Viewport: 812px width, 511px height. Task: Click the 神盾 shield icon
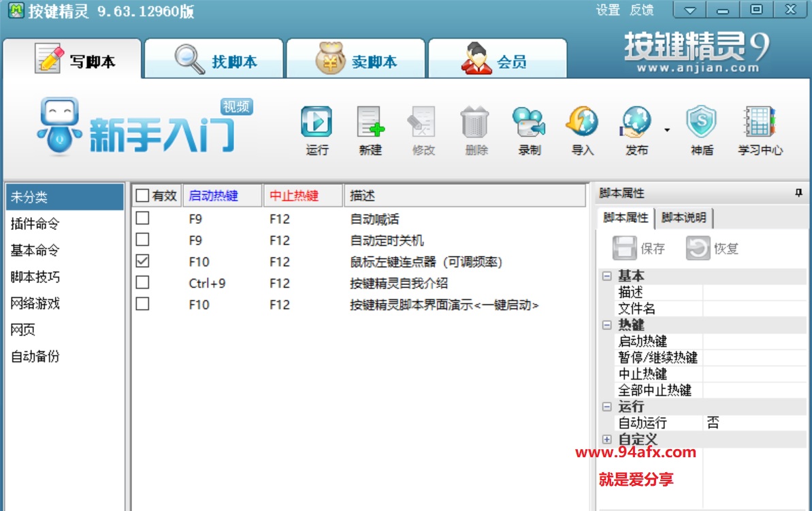pos(701,122)
